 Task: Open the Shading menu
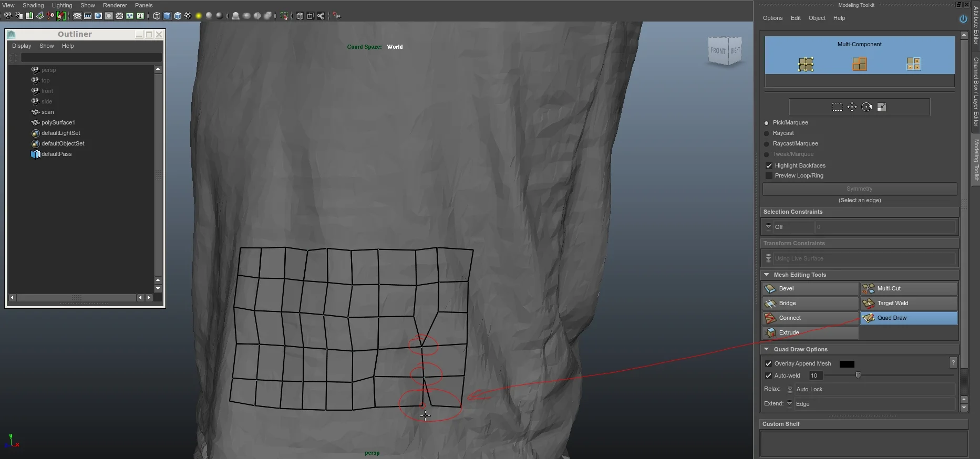(x=33, y=5)
